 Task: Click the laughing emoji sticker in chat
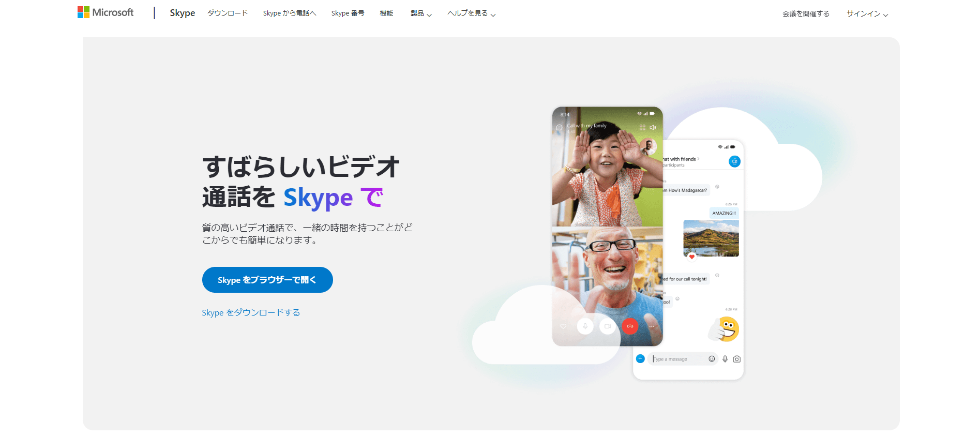(x=725, y=329)
